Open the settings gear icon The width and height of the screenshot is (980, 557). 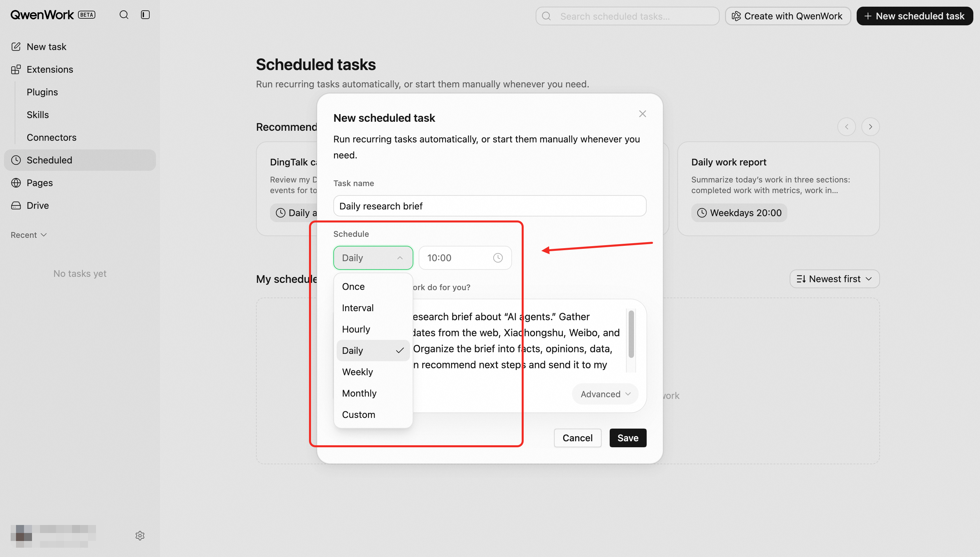pyautogui.click(x=140, y=536)
